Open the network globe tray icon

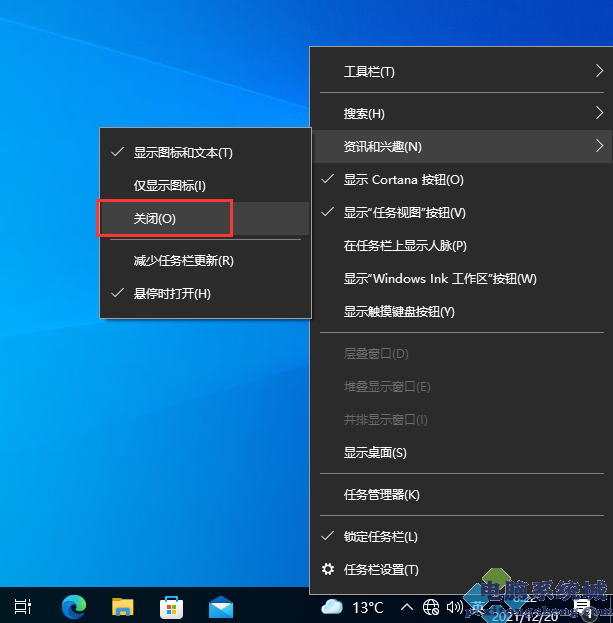[431, 607]
